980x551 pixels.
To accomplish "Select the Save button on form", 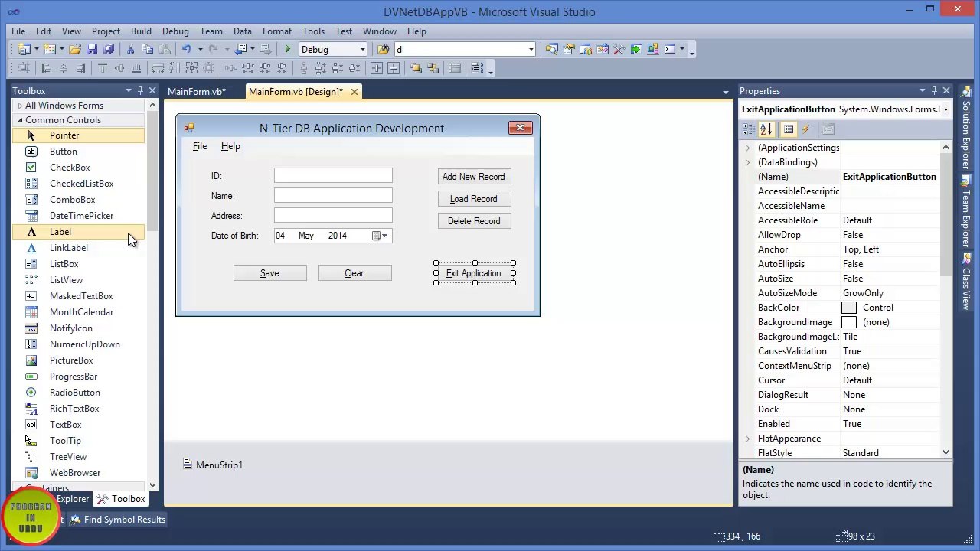I will click(x=269, y=273).
